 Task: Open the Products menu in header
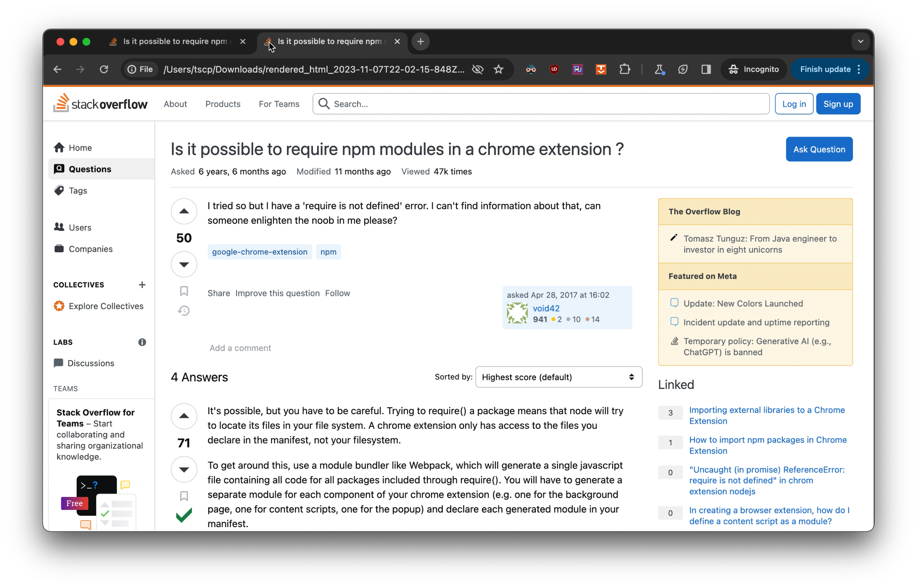(x=223, y=104)
